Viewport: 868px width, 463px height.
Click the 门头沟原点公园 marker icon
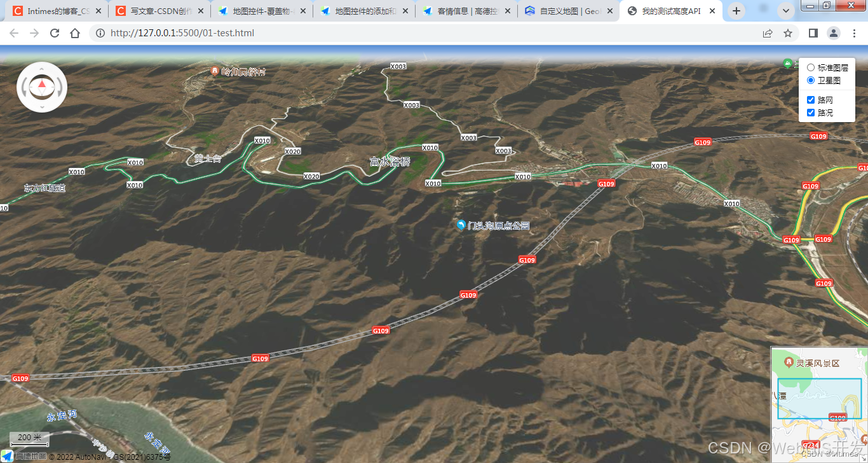(461, 225)
